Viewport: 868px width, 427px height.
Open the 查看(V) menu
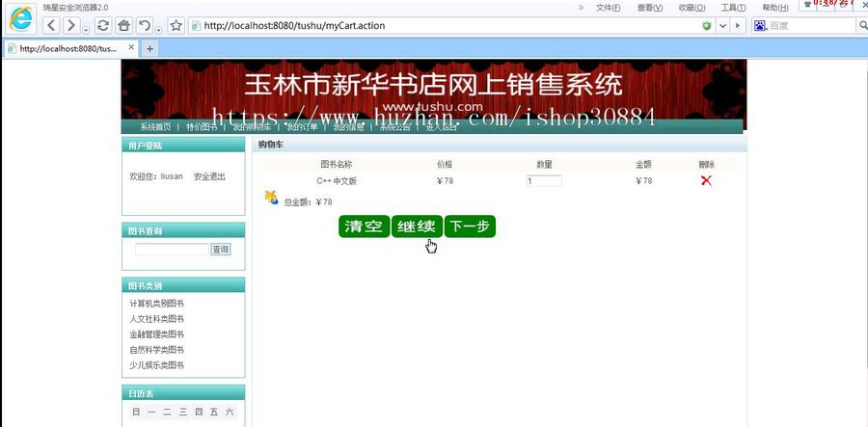tap(650, 8)
